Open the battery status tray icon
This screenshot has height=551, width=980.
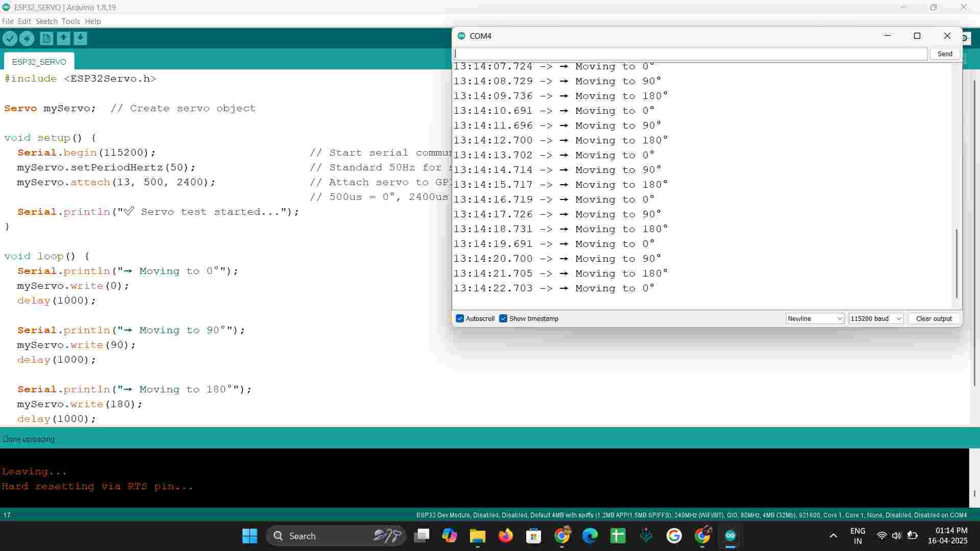tap(912, 536)
